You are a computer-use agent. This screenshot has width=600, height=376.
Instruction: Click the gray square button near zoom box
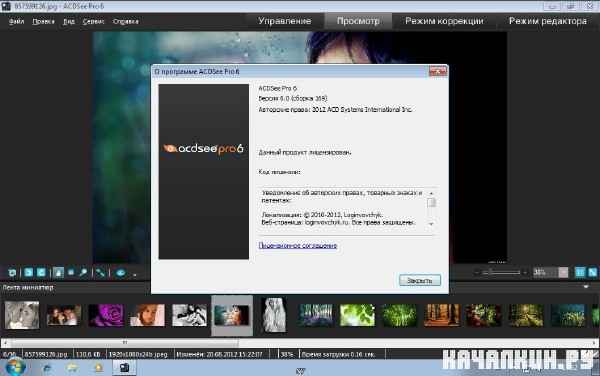(563, 272)
